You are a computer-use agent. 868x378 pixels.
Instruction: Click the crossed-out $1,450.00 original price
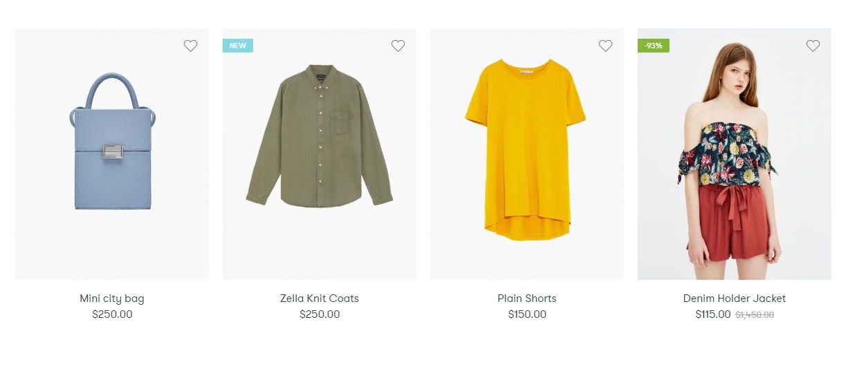point(755,315)
